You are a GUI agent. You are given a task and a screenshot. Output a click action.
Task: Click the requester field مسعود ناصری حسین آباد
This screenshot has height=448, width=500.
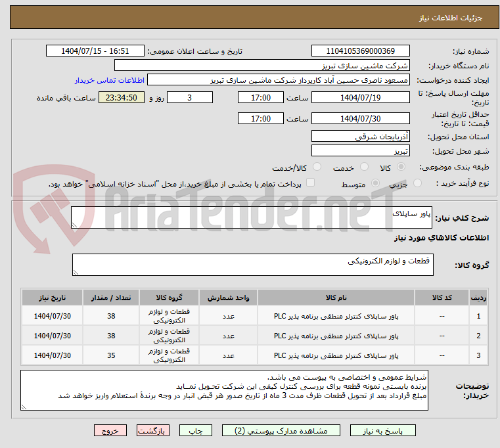click(x=278, y=79)
